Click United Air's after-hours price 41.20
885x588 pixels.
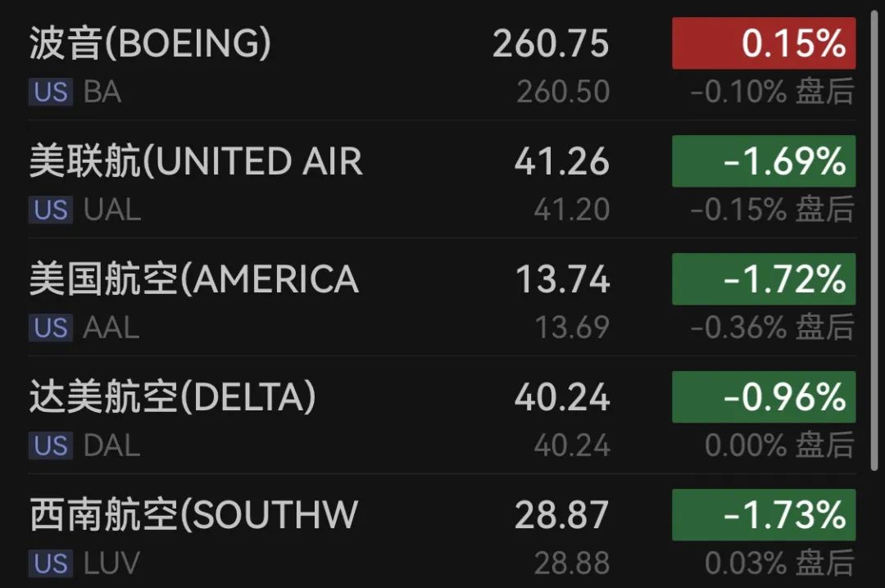click(x=572, y=210)
